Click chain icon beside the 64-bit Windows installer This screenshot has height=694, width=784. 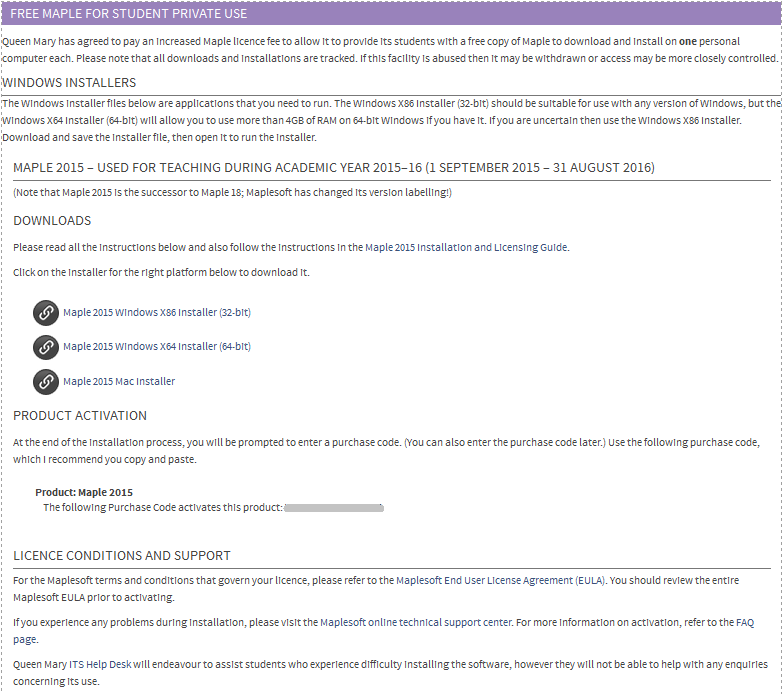point(46,347)
